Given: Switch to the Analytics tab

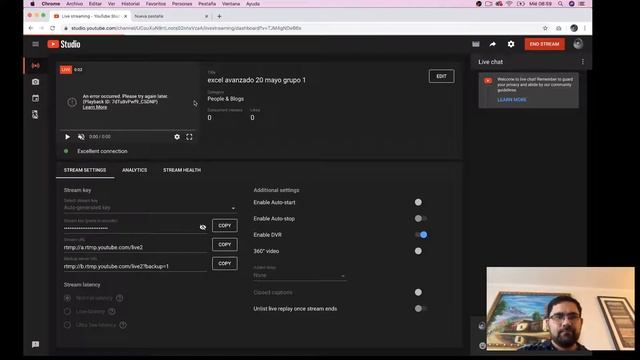Looking at the screenshot, I should [134, 170].
